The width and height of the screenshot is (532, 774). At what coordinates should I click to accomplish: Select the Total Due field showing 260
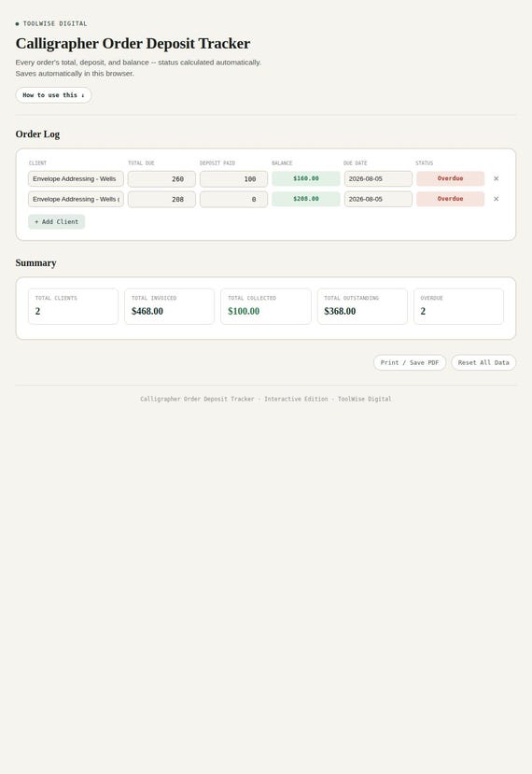click(x=161, y=178)
